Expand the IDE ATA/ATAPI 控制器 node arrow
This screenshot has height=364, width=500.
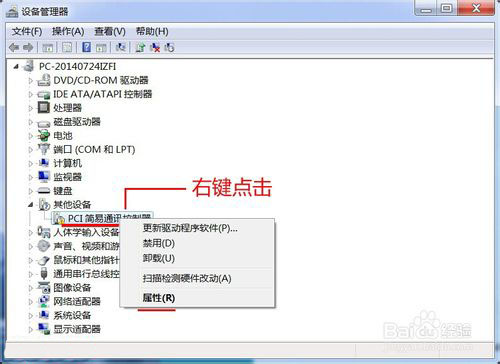click(30, 94)
